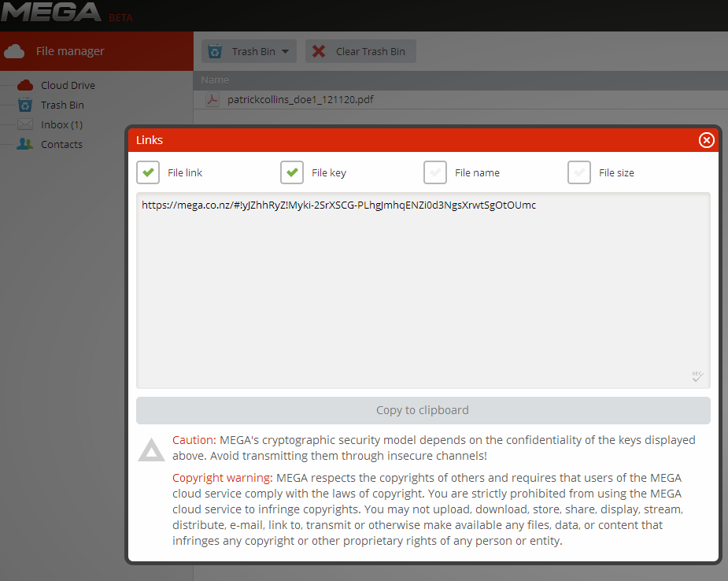
Task: Click the red X Clear Trash icon
Action: [319, 51]
